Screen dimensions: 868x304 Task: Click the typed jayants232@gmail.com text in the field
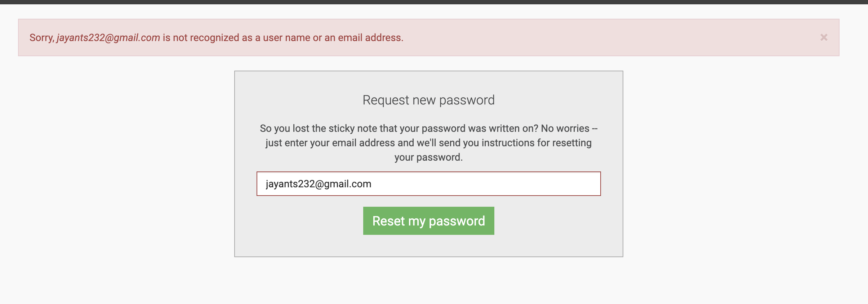[x=319, y=184]
